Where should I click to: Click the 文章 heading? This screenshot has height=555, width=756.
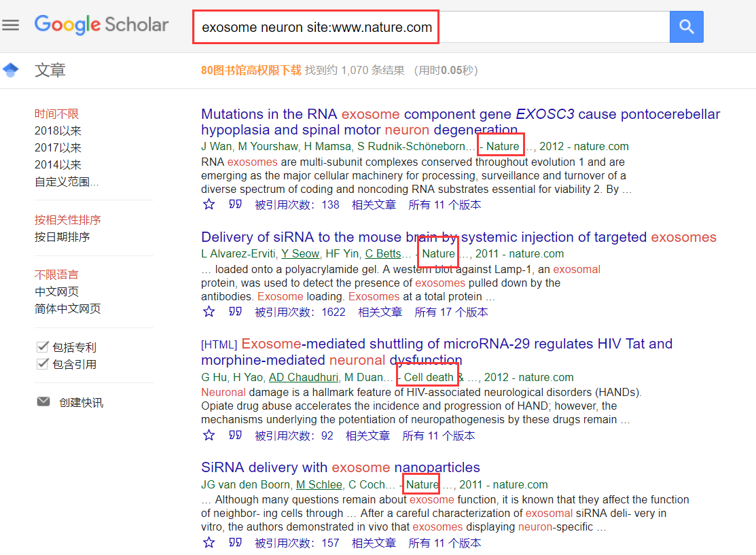pos(50,71)
